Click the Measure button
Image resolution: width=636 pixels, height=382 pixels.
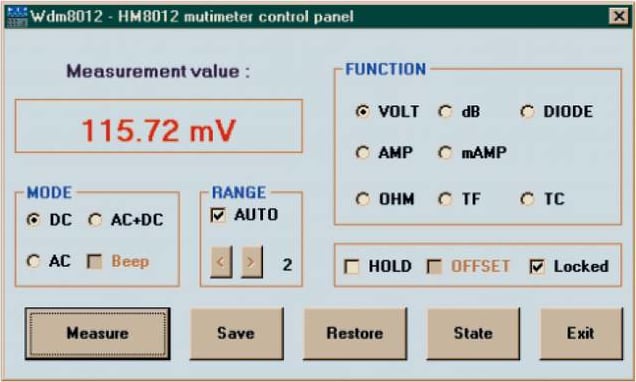[x=97, y=333]
